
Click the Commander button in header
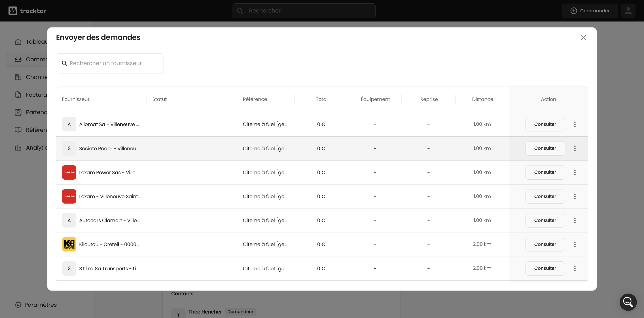(590, 11)
